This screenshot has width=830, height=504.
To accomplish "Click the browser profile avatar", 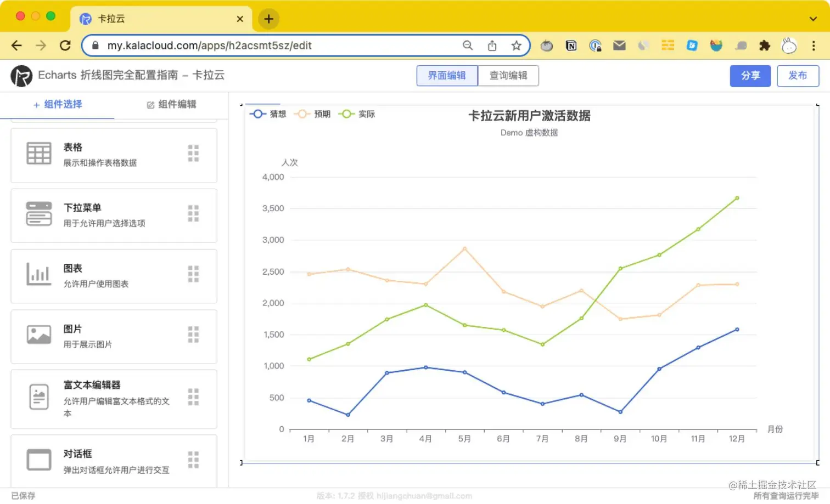I will 789,46.
